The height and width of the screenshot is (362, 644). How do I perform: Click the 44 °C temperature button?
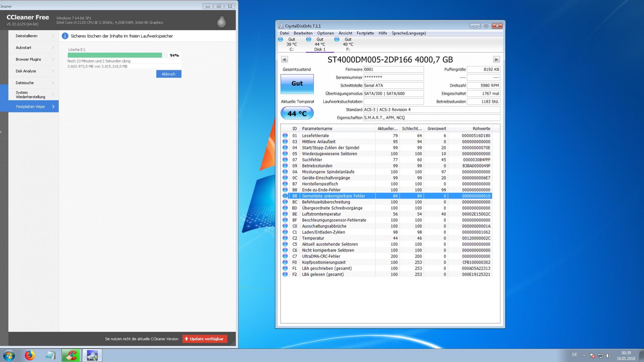297,113
